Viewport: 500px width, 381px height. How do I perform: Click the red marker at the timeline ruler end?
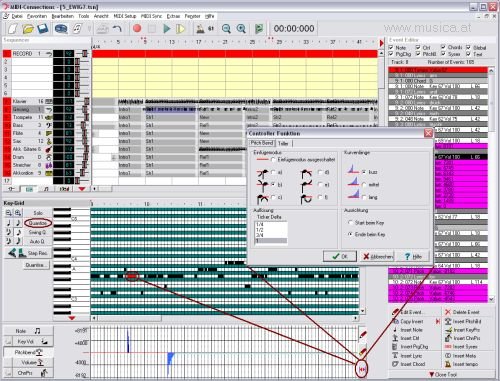click(382, 43)
